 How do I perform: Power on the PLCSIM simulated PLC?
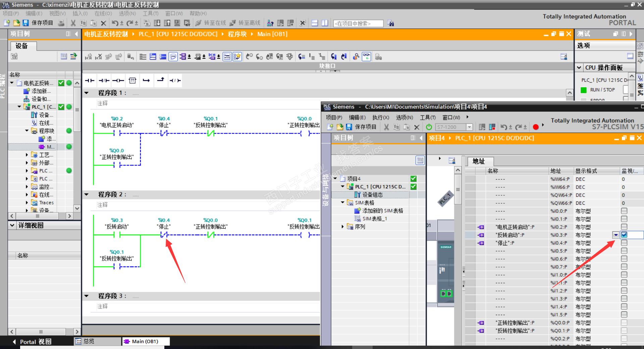(429, 127)
